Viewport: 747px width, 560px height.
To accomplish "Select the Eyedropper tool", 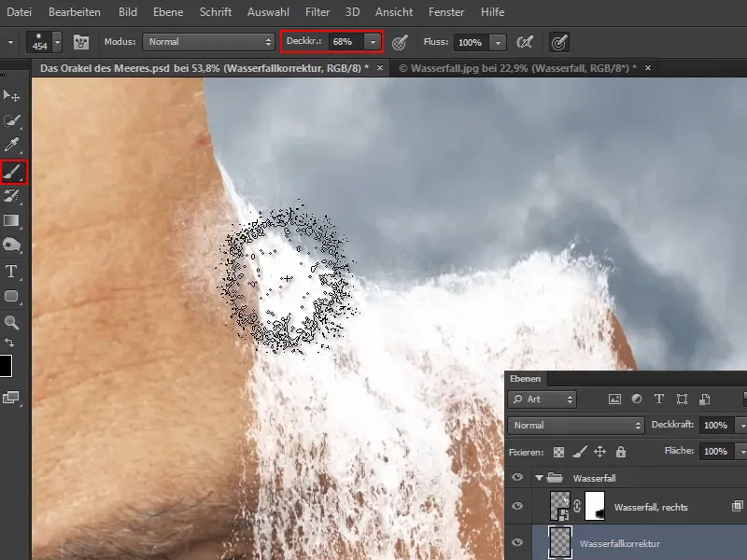I will click(11, 145).
